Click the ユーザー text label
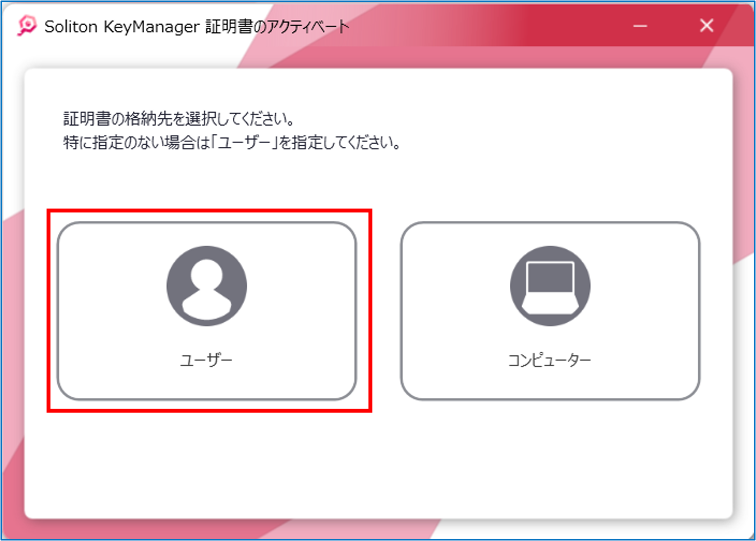756x541 pixels. point(206,360)
